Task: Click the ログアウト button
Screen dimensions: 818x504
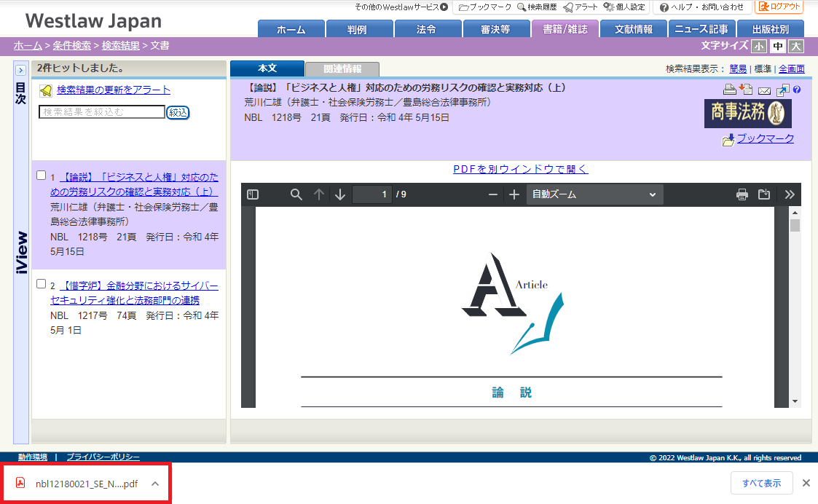Action: 779,7
